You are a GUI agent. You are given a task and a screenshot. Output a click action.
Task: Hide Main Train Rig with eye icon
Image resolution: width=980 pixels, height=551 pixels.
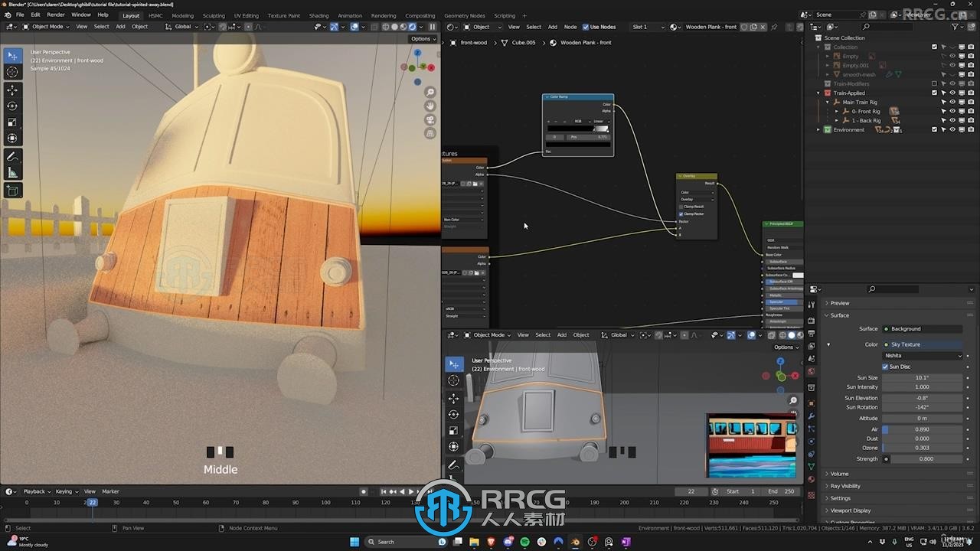coord(952,102)
